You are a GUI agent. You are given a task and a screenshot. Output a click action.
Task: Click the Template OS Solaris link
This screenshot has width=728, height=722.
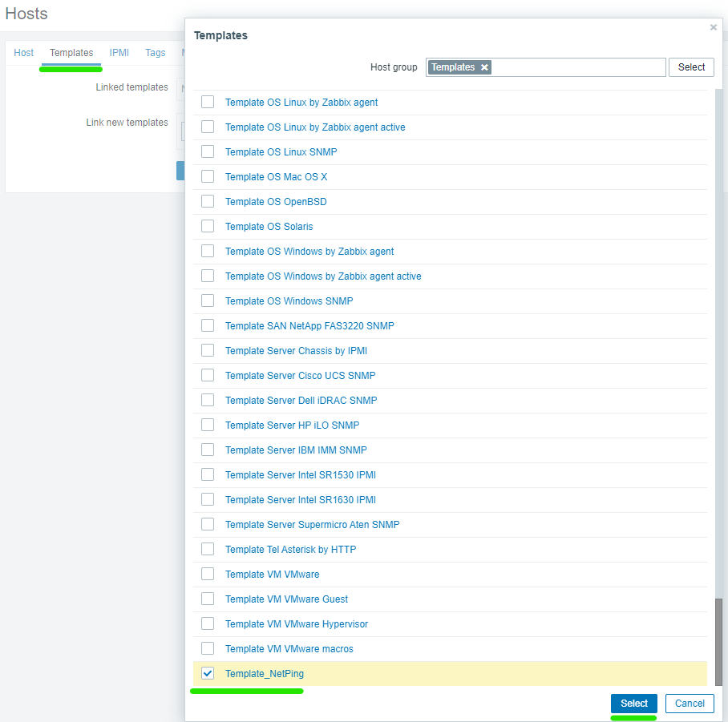pos(269,227)
